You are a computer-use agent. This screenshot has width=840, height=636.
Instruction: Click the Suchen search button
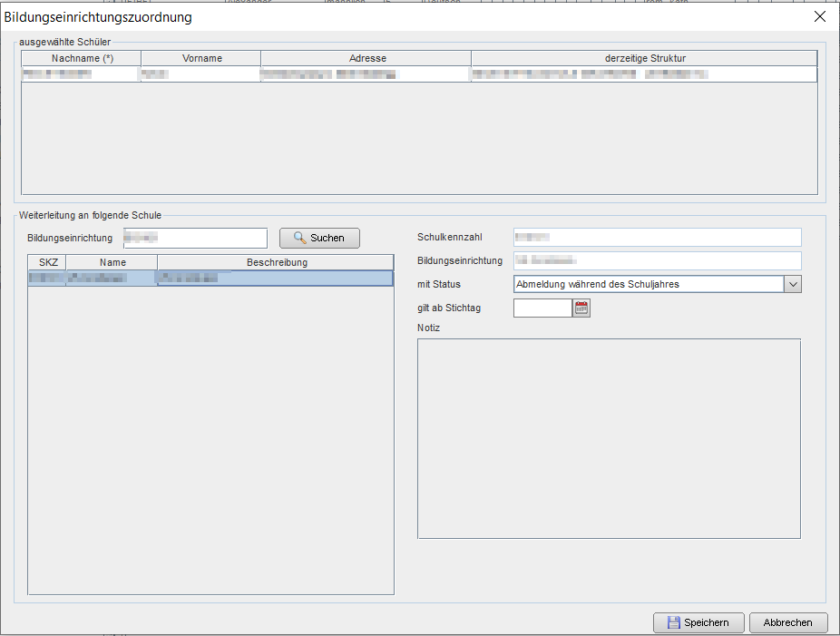pos(319,238)
